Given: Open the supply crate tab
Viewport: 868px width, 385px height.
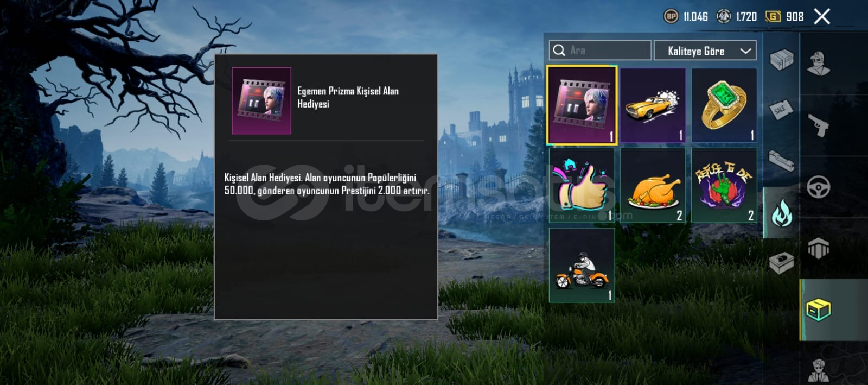Looking at the screenshot, I should tap(781, 59).
